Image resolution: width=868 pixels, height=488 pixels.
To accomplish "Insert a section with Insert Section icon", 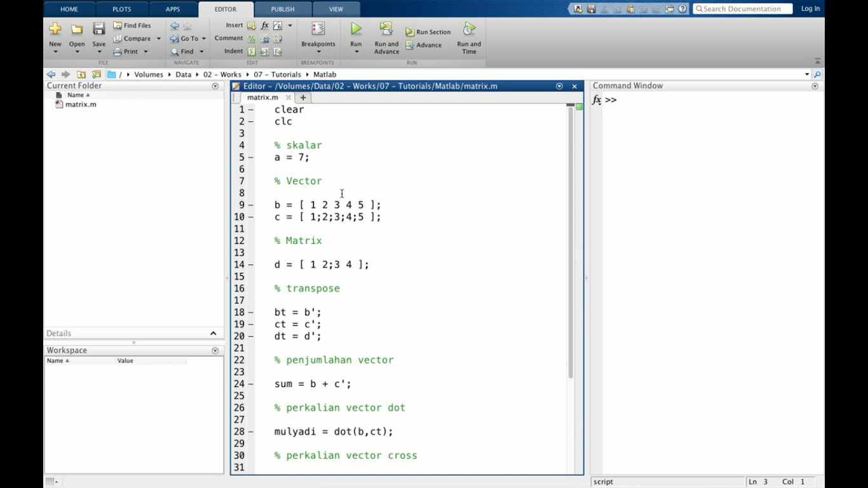I will click(x=252, y=25).
